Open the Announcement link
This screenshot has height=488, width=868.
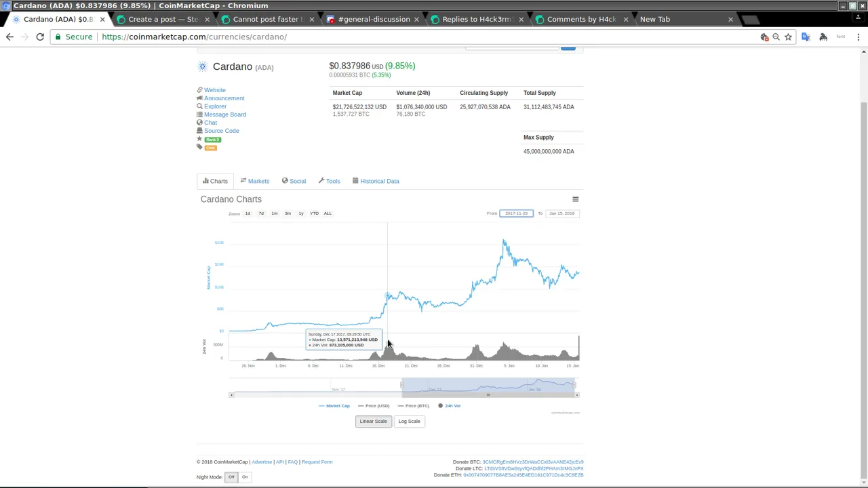click(x=224, y=98)
